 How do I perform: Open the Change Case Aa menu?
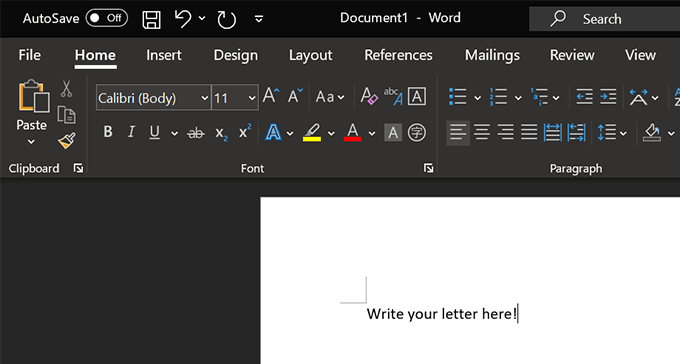click(x=330, y=97)
